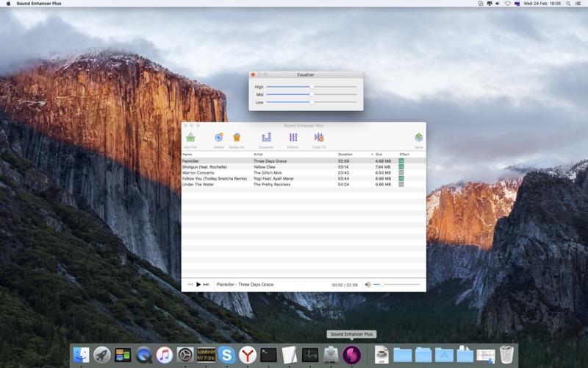
Task: Toggle the FX effect icon for Painkiller
Action: click(x=401, y=160)
